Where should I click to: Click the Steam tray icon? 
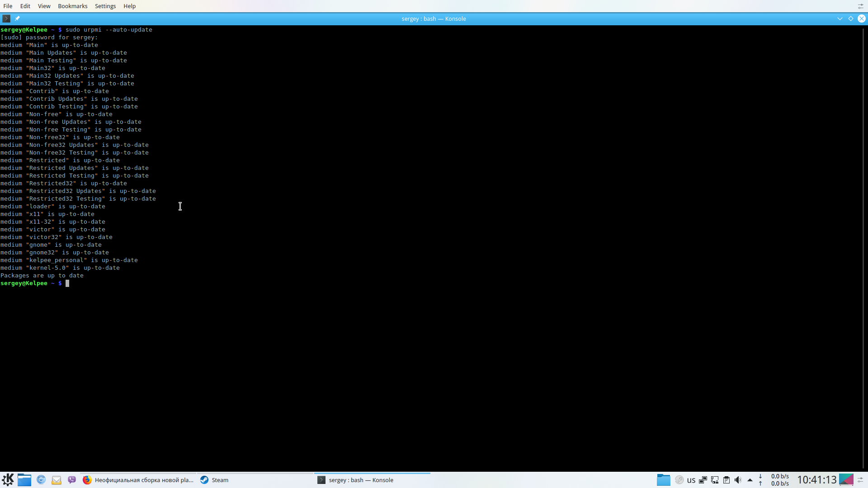pyautogui.click(x=679, y=480)
